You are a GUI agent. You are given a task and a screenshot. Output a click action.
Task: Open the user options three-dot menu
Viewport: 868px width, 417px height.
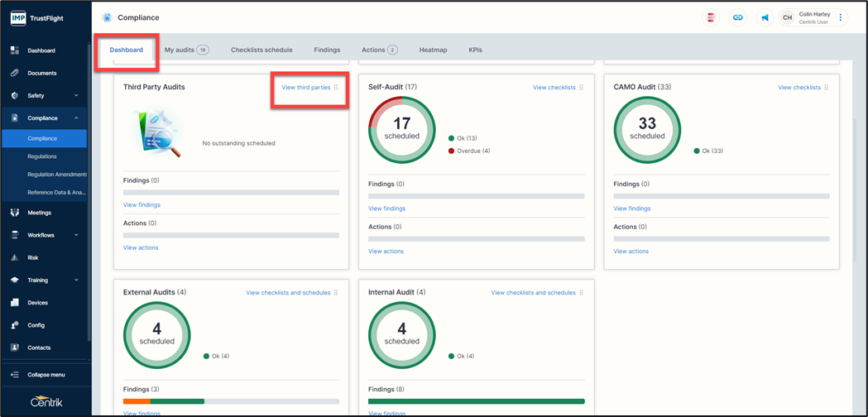[x=841, y=17]
